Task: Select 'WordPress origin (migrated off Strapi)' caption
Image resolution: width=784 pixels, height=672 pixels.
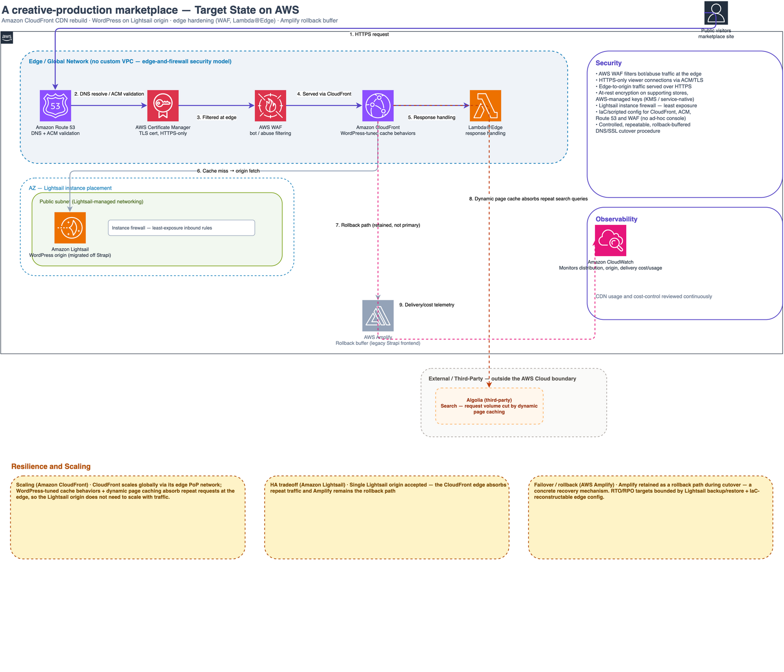Action: [70, 255]
